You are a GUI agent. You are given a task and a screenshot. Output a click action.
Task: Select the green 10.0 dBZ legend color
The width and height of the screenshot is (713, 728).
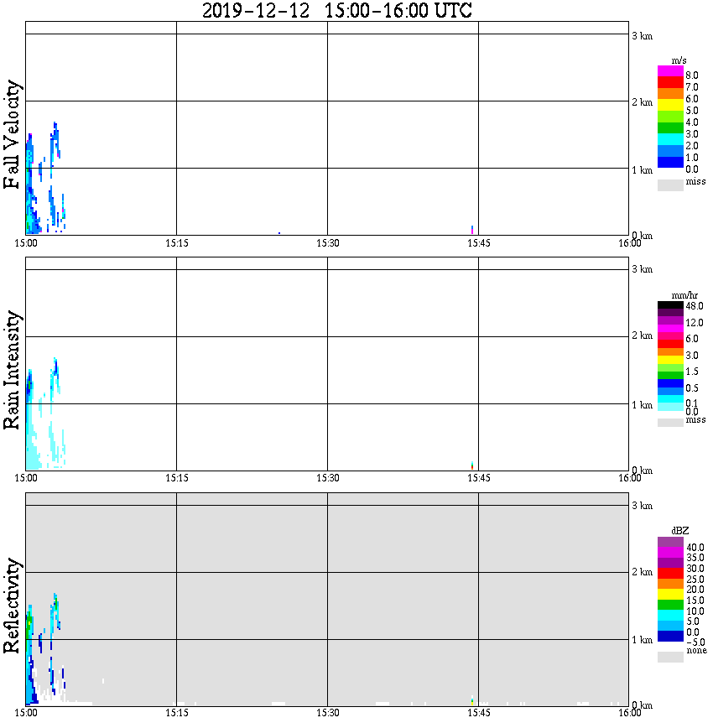[670, 605]
